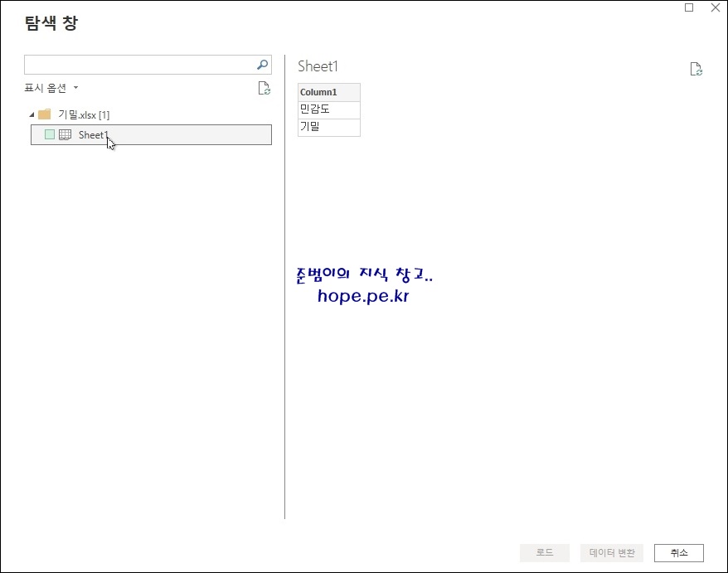Click the search magnifier icon
The image size is (728, 573).
click(262, 65)
